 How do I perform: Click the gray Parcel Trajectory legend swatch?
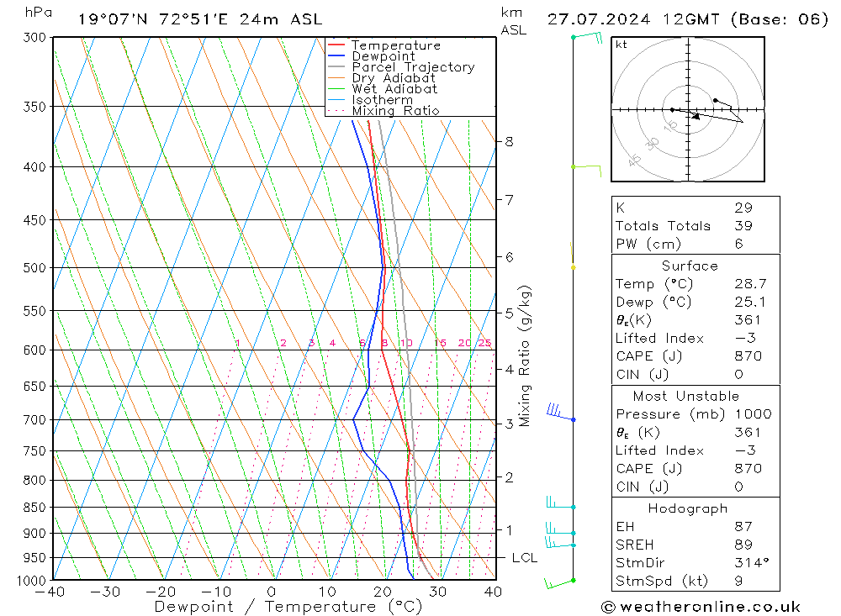click(x=336, y=66)
